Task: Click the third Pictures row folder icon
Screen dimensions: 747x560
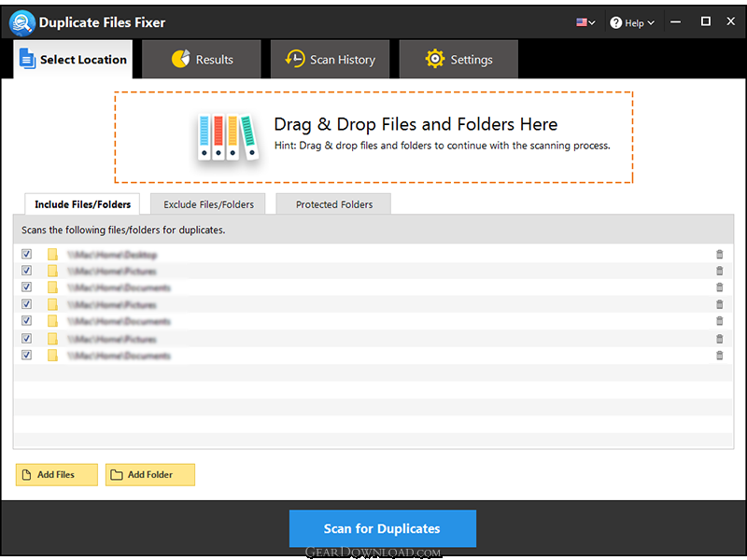Action: pyautogui.click(x=52, y=339)
